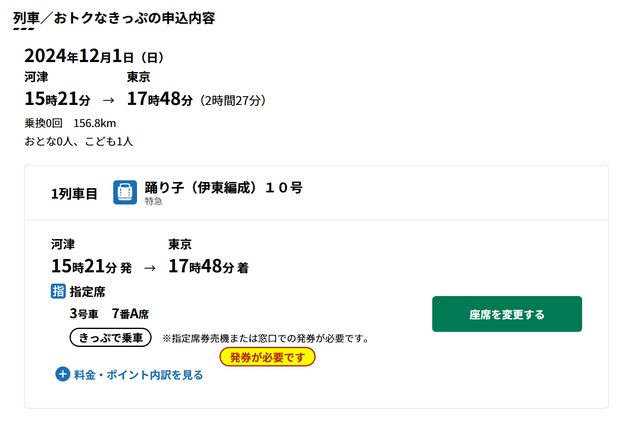
Task: Click the blue train icon
Action: [x=125, y=192]
